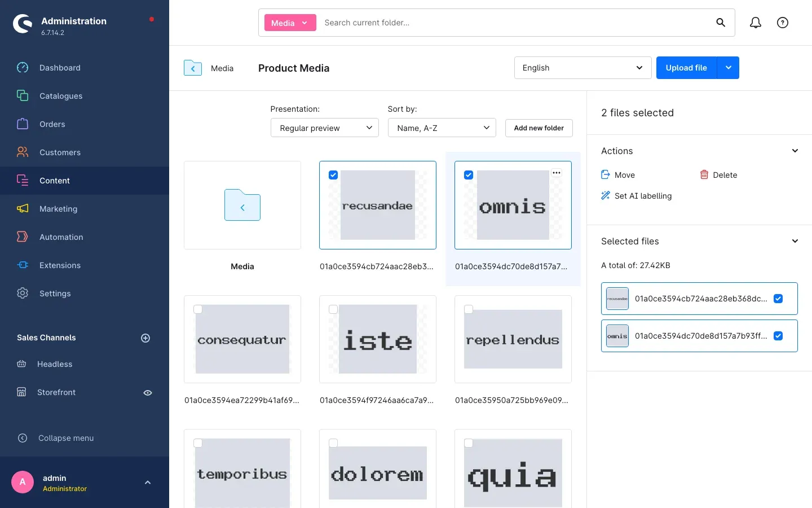
Task: Check the repellendus image checkbox
Action: coord(469,309)
